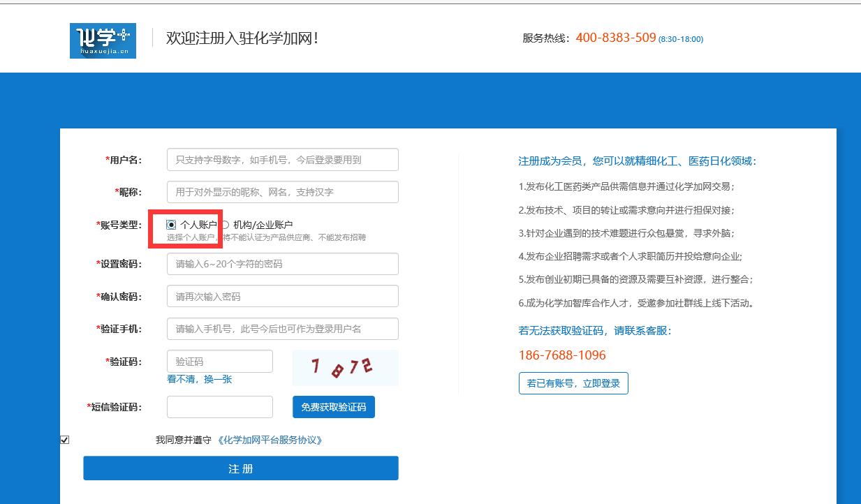Screen dimensions: 861x504
Task: Click the 化学加 huaxuejia.cn logo
Action: point(103,40)
